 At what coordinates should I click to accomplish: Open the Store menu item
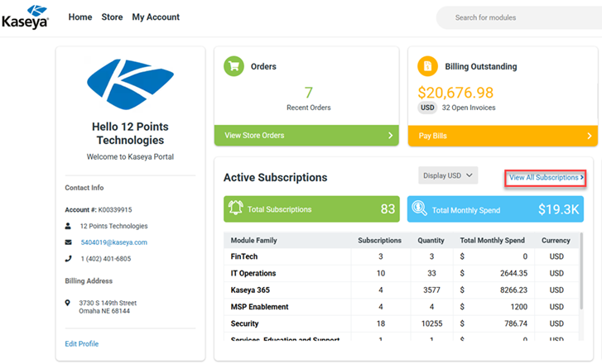pyautogui.click(x=112, y=17)
